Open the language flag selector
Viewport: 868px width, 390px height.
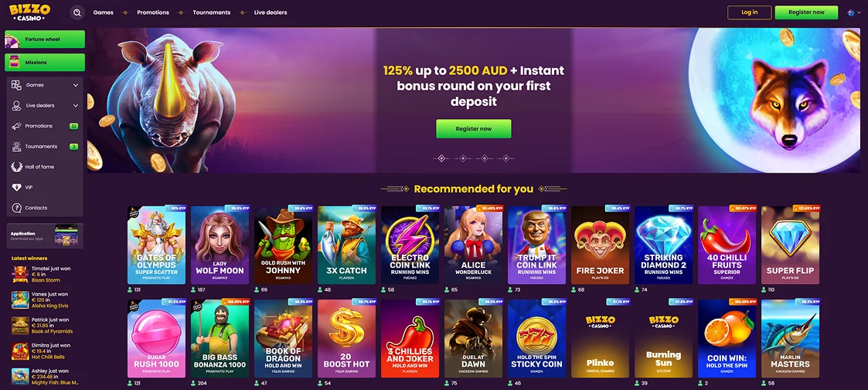click(x=853, y=12)
